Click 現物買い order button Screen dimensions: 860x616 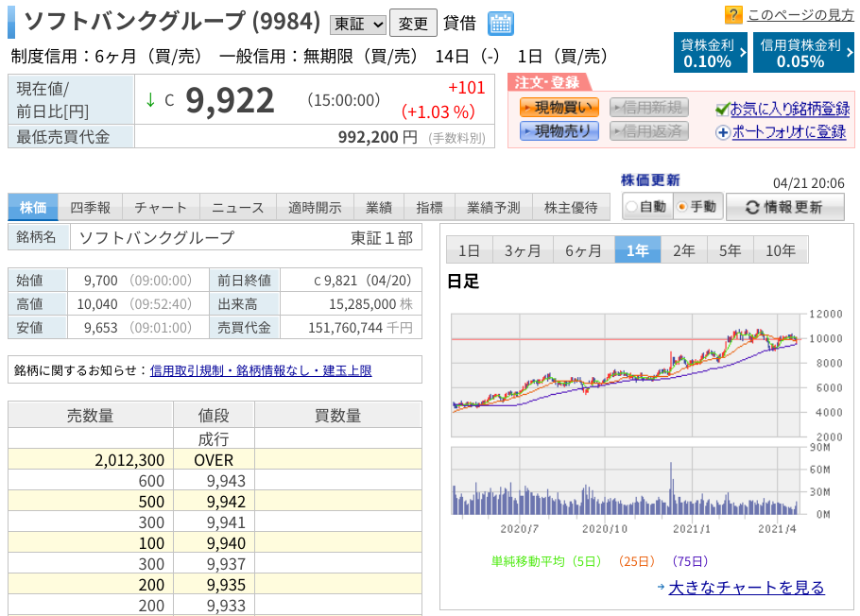[559, 108]
